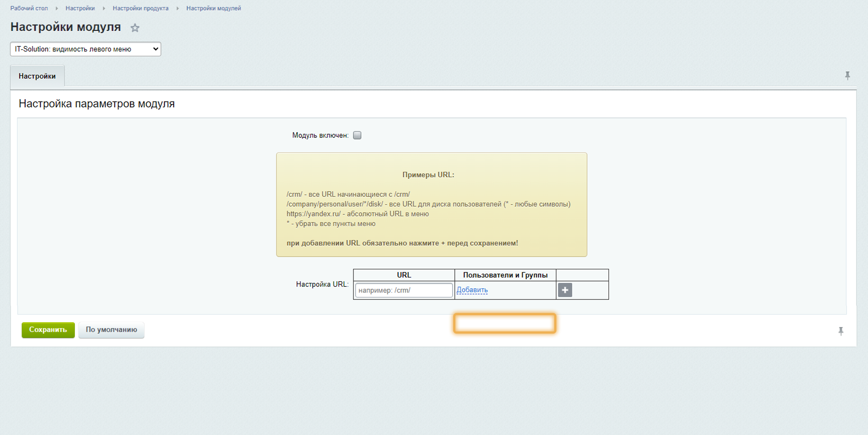868x435 pixels.
Task: Open the arrow menu after Настройки продукта breadcrumb
Action: 177,8
